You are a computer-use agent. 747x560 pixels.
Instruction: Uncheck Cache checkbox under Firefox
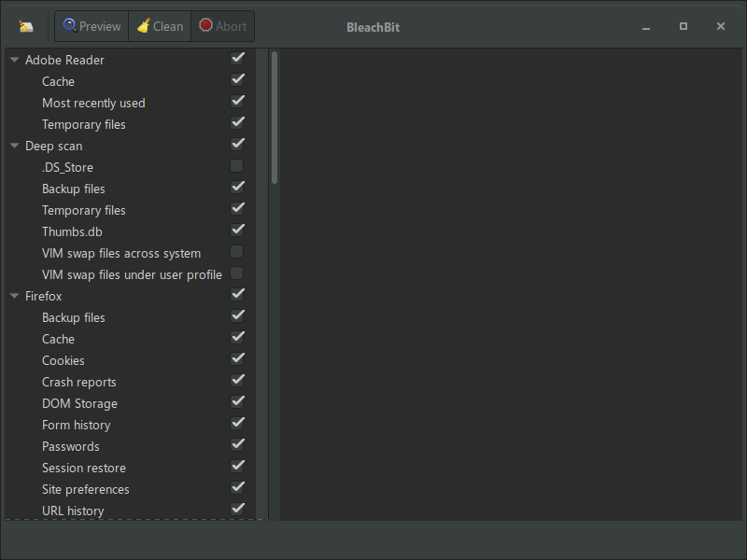[237, 338]
